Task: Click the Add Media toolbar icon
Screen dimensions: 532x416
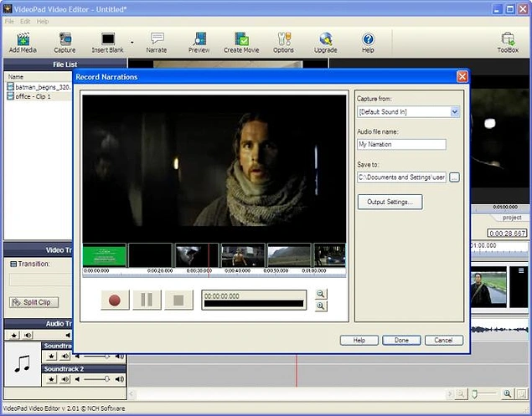Action: [x=23, y=43]
